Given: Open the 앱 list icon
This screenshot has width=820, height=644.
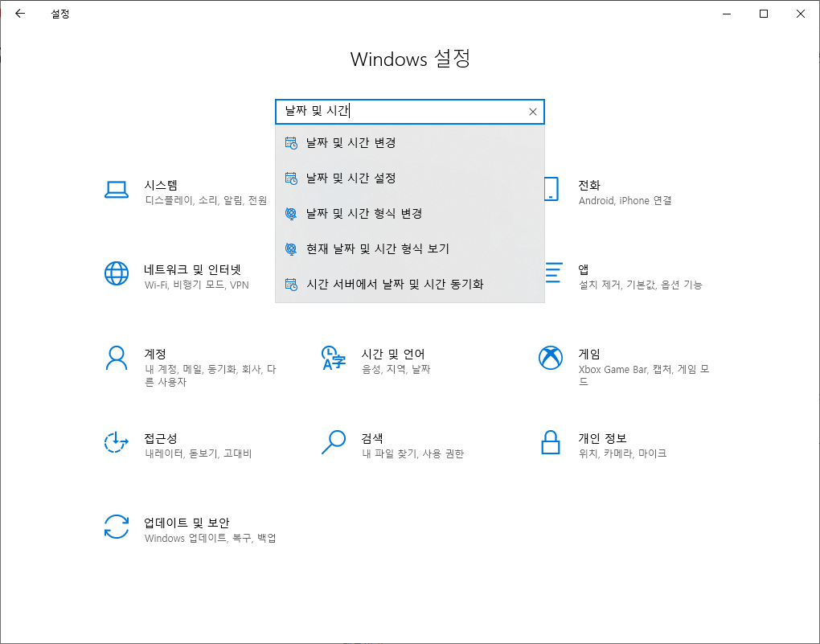Looking at the screenshot, I should click(554, 273).
